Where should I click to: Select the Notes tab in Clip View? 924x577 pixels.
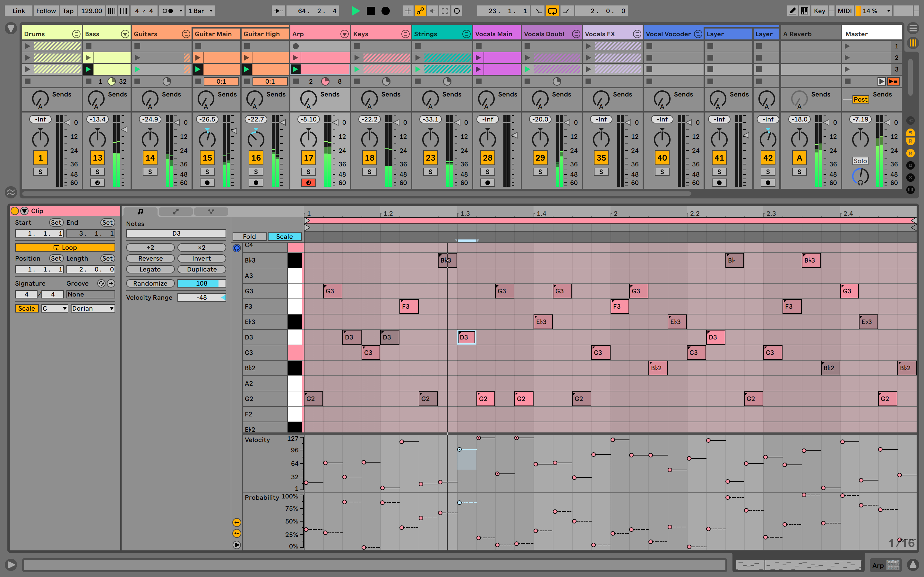140,212
